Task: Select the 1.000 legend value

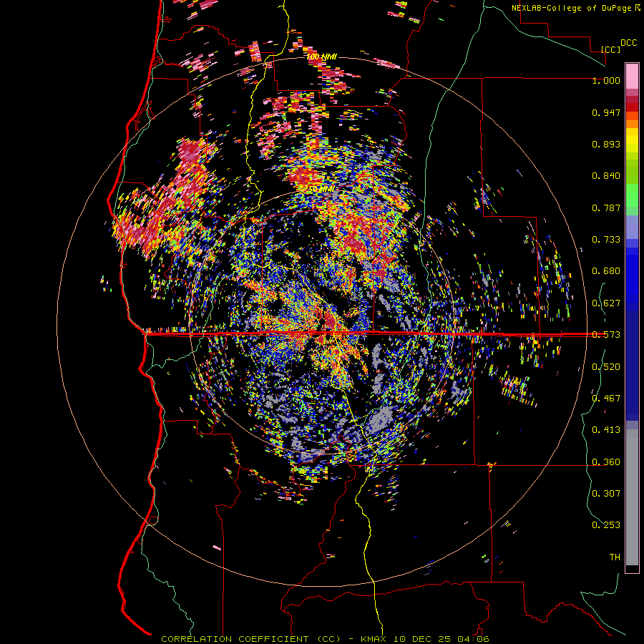Action: click(606, 80)
